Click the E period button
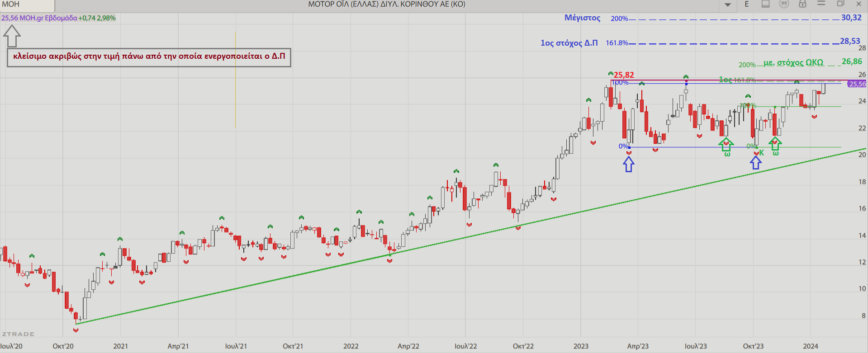Image resolution: width=868 pixels, height=353 pixels. click(x=747, y=4)
